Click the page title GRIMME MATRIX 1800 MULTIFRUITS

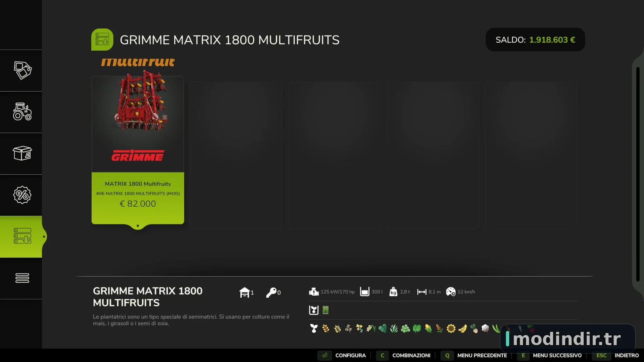click(x=230, y=40)
